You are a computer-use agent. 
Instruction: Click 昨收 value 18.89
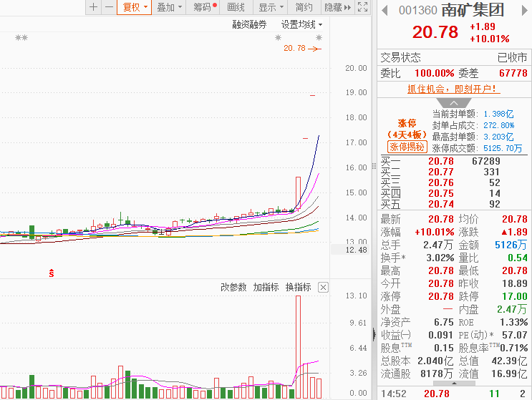(x=515, y=283)
